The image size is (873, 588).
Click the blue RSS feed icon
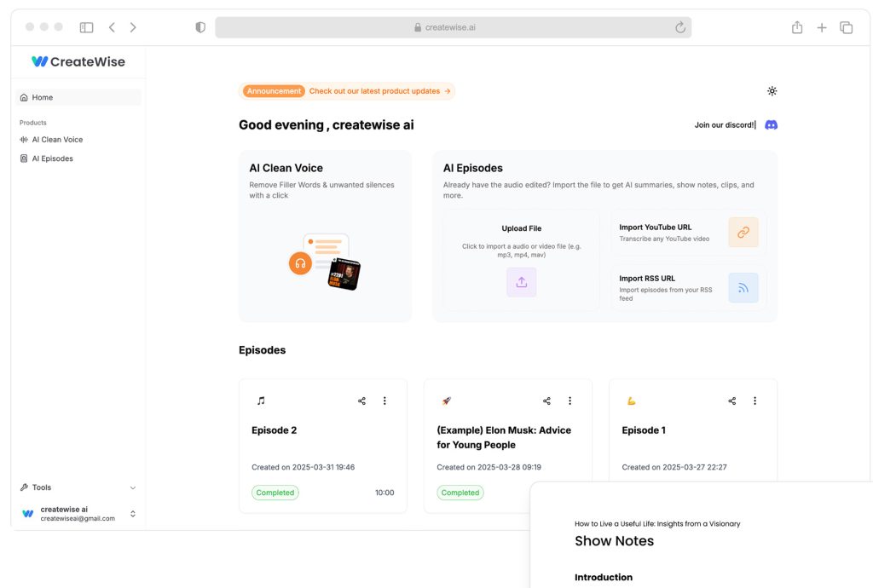(743, 287)
